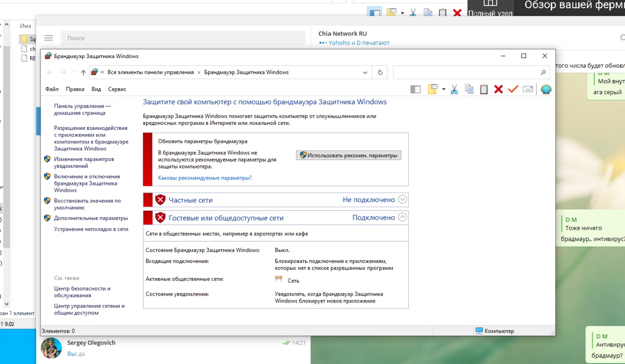Click the refresh button in the address bar

click(x=380, y=72)
